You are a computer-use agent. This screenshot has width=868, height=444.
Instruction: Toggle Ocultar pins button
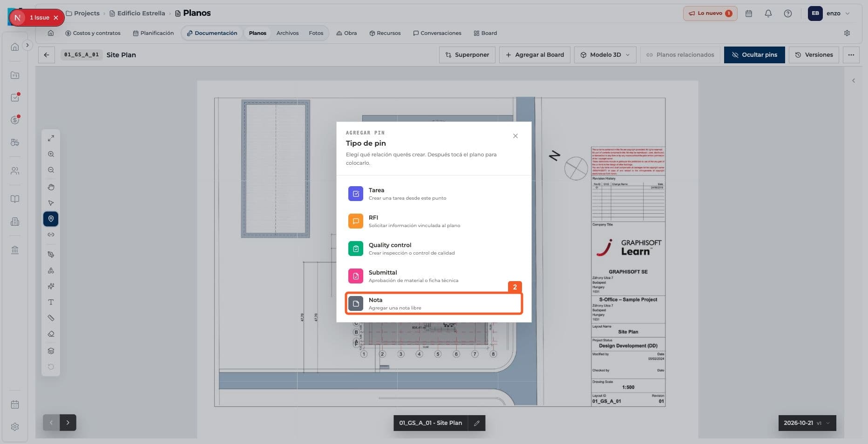click(x=754, y=55)
